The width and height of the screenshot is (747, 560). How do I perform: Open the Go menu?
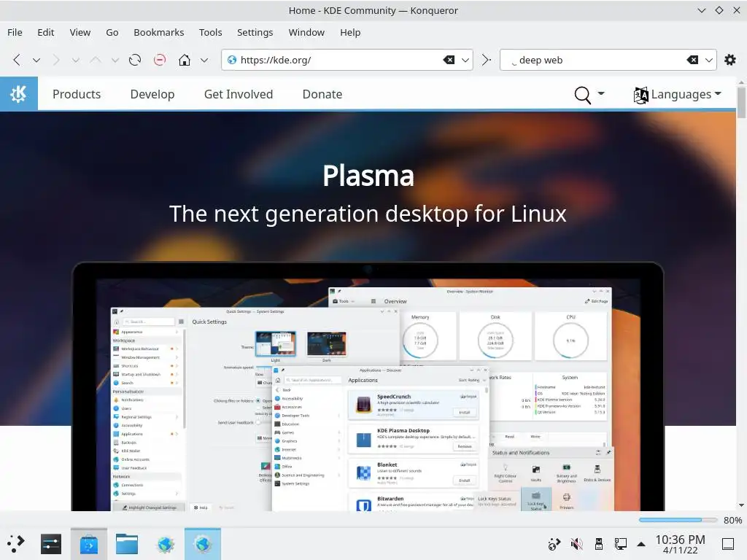point(112,32)
